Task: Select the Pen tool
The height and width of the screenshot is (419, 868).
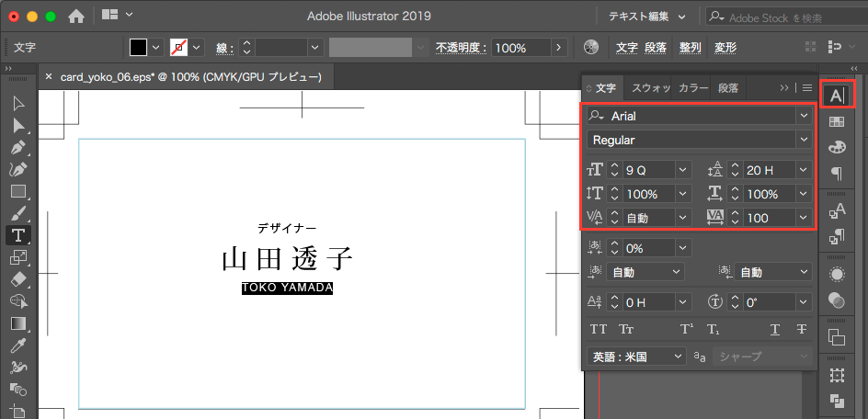Action: [17, 147]
